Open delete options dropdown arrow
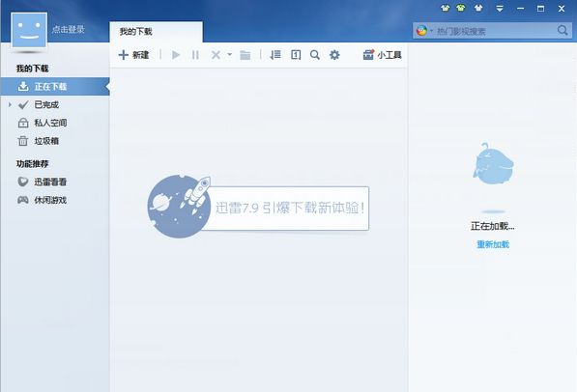This screenshot has height=392, width=577. click(230, 55)
